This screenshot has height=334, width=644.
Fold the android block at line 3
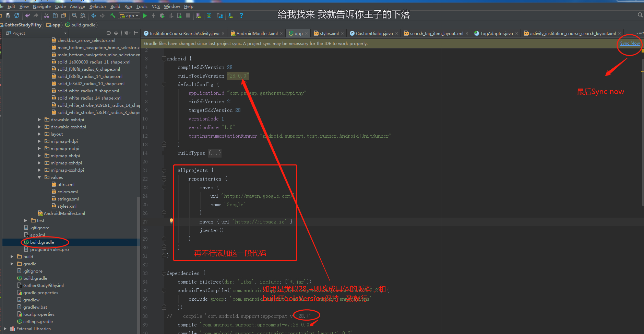click(164, 59)
